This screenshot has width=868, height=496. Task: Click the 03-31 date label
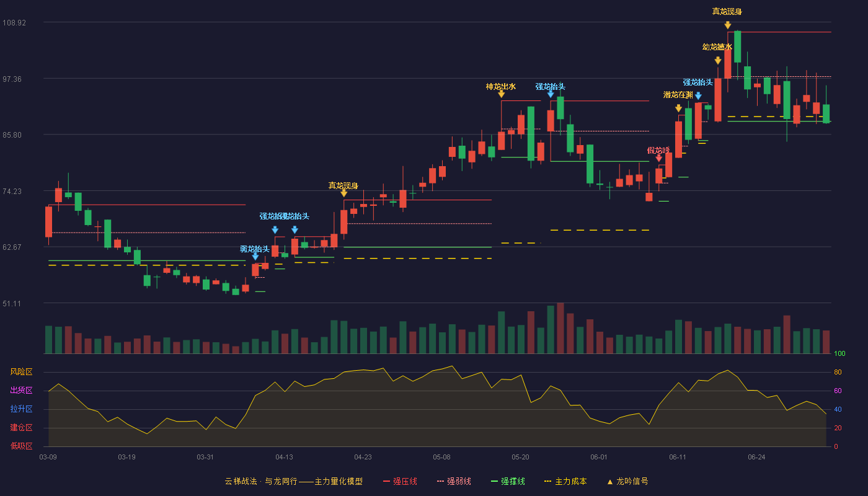click(x=205, y=457)
